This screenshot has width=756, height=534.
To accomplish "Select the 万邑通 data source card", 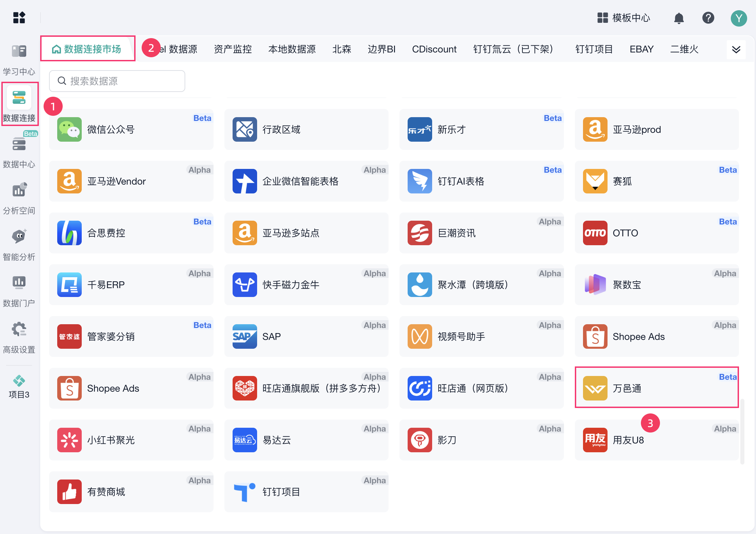I will pos(657,388).
